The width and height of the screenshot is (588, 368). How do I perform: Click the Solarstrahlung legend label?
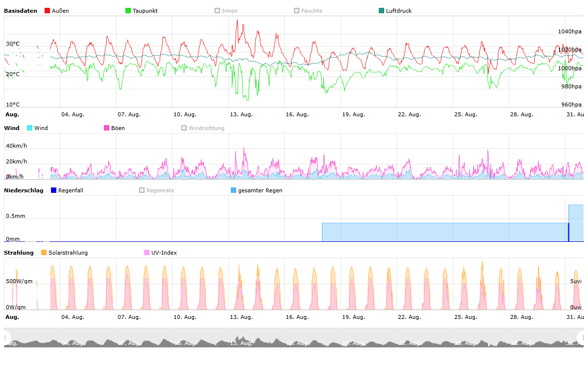point(68,253)
